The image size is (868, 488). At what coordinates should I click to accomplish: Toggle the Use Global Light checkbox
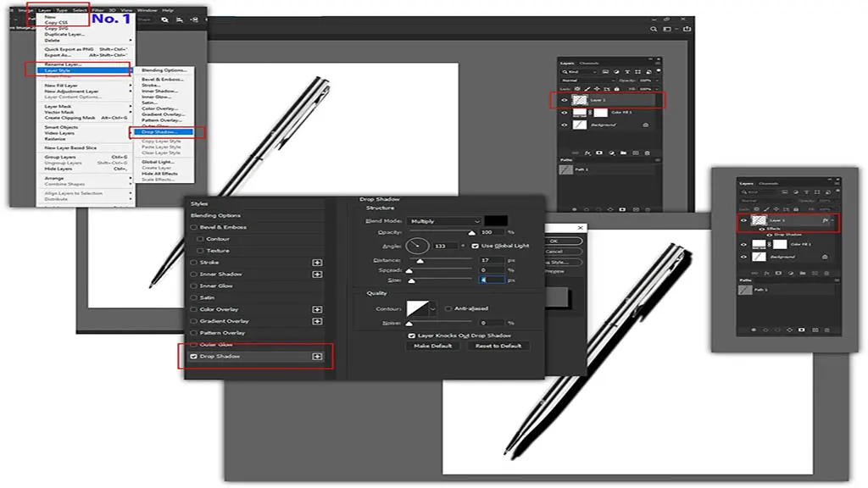pos(475,246)
